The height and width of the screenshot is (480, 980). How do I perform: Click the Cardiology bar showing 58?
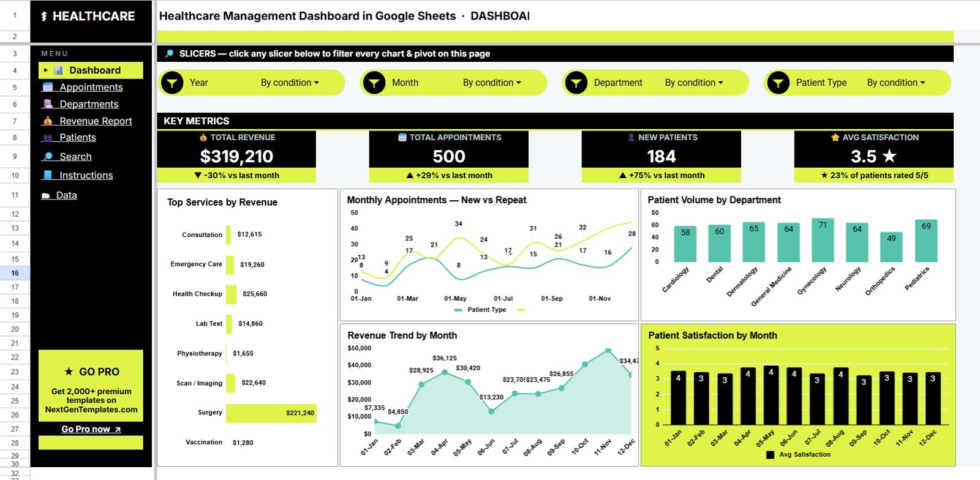(x=685, y=245)
